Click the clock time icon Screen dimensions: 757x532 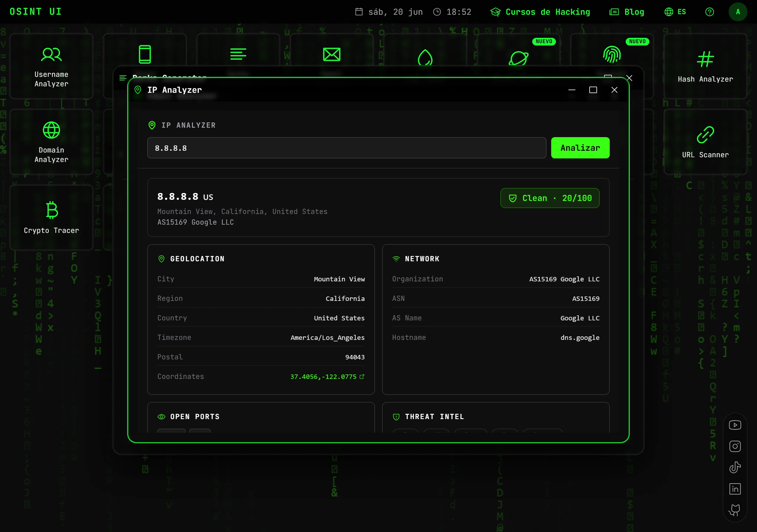(437, 12)
